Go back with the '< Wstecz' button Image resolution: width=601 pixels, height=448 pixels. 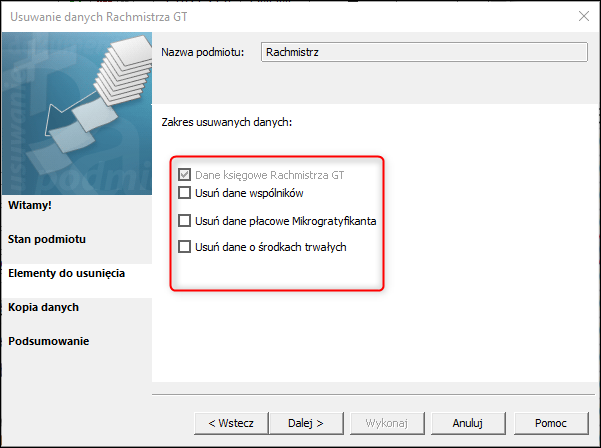tap(231, 423)
